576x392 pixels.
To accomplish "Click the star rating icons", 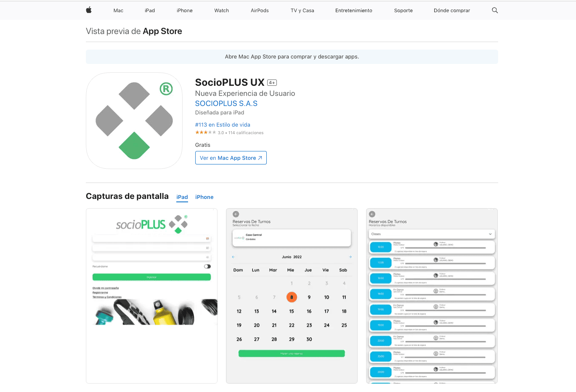I will (x=205, y=132).
